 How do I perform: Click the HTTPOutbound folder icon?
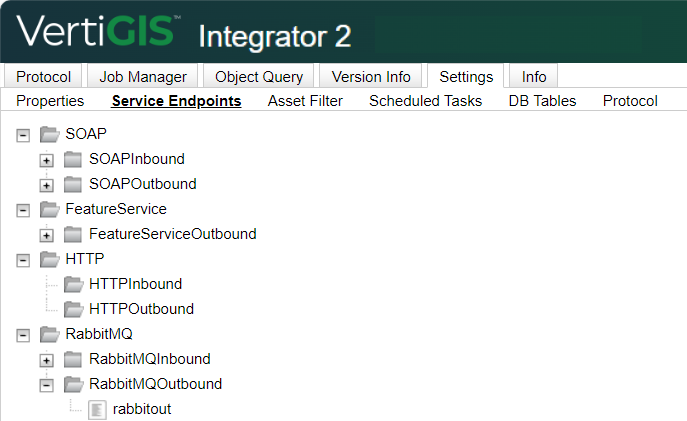[73, 309]
